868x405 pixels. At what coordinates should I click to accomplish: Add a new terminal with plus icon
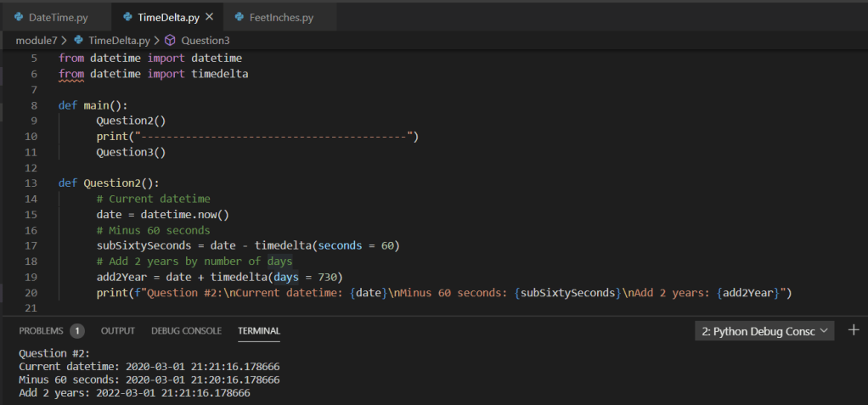click(854, 330)
